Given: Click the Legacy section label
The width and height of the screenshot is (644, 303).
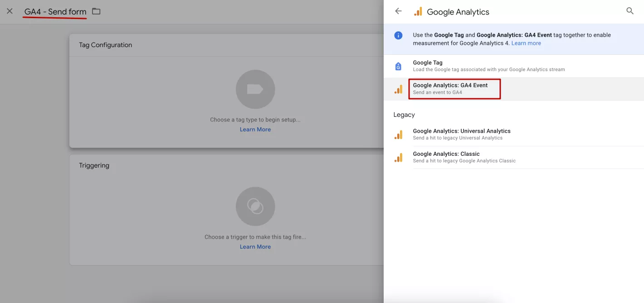Looking at the screenshot, I should click(x=404, y=115).
